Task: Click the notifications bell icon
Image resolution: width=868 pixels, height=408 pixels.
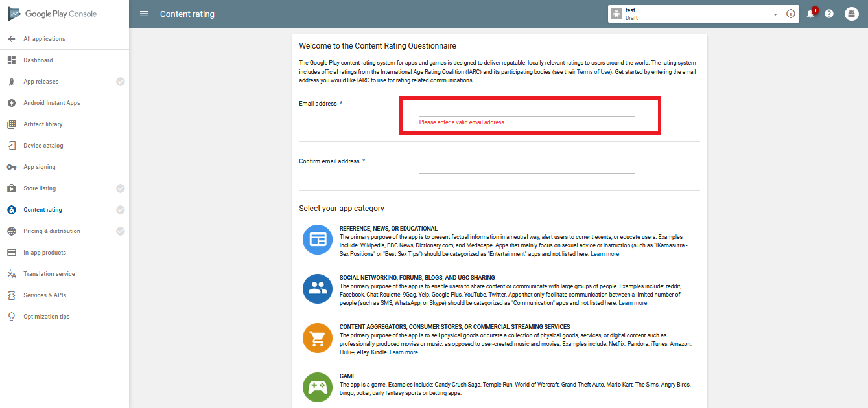Action: [x=810, y=14]
